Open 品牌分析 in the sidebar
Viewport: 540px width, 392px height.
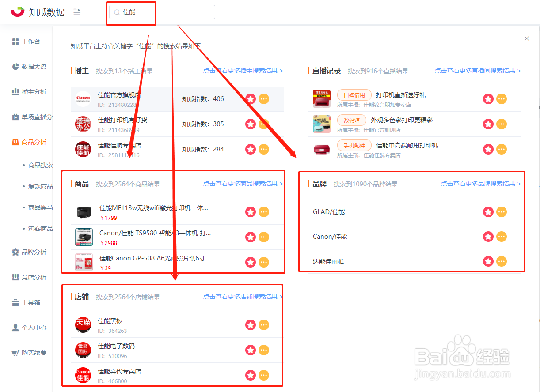point(29,252)
